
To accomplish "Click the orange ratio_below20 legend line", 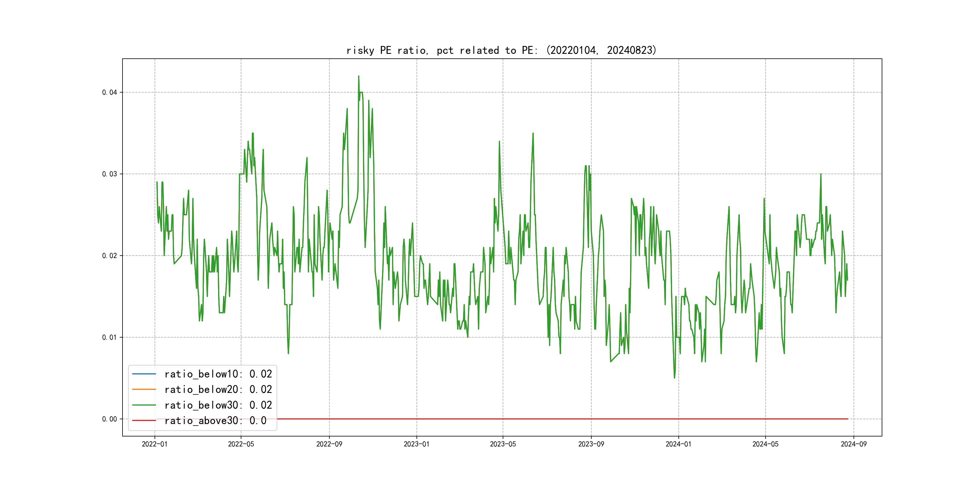I will [x=144, y=390].
